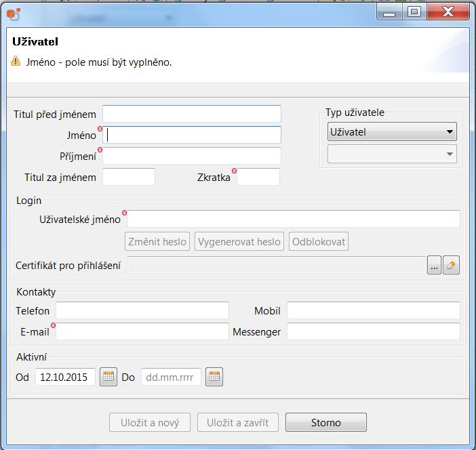Click the required-field marker next to Uživatelské jméno
This screenshot has height=450, width=476.
[x=124, y=213]
